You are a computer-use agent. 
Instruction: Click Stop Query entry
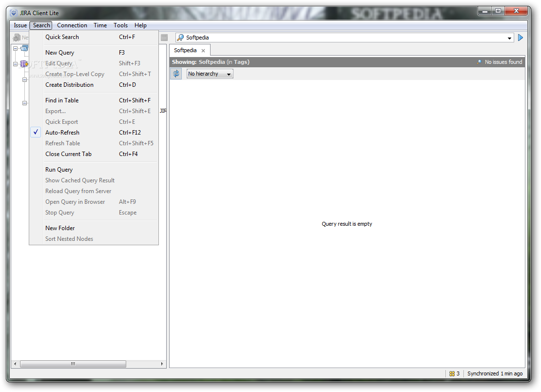94,213
